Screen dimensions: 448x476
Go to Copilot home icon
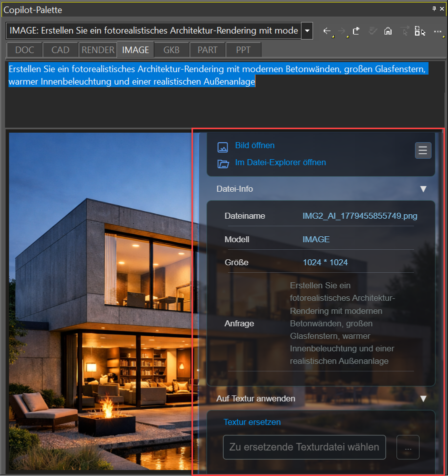pos(388,31)
